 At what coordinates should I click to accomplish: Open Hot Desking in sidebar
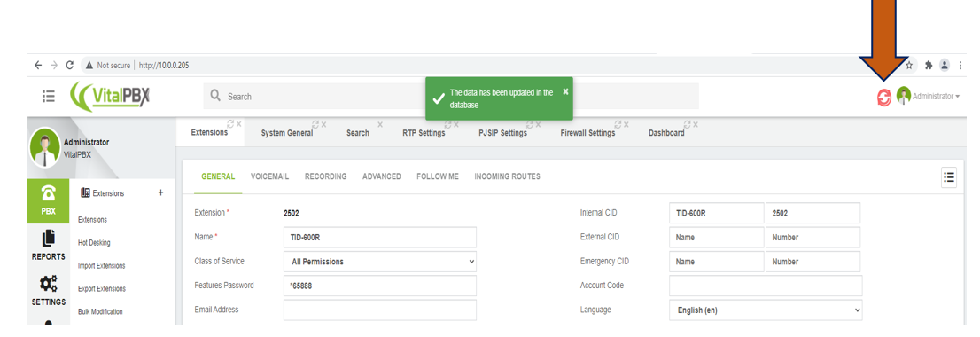(x=95, y=243)
